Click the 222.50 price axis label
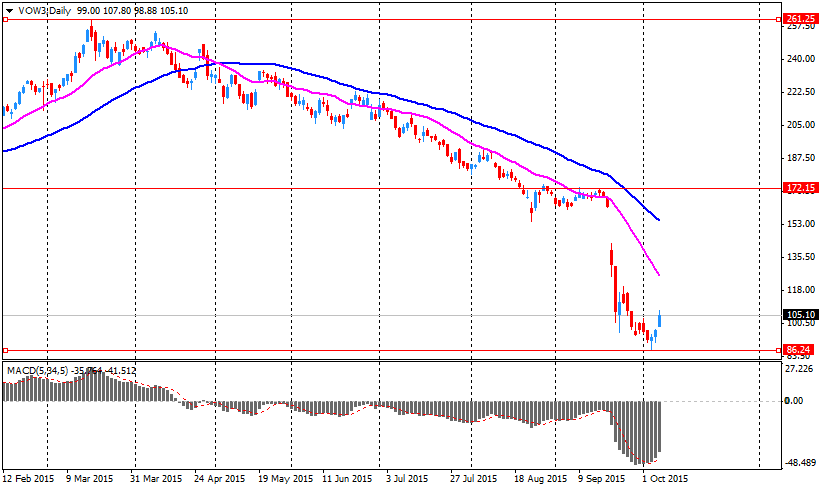 tap(801, 92)
